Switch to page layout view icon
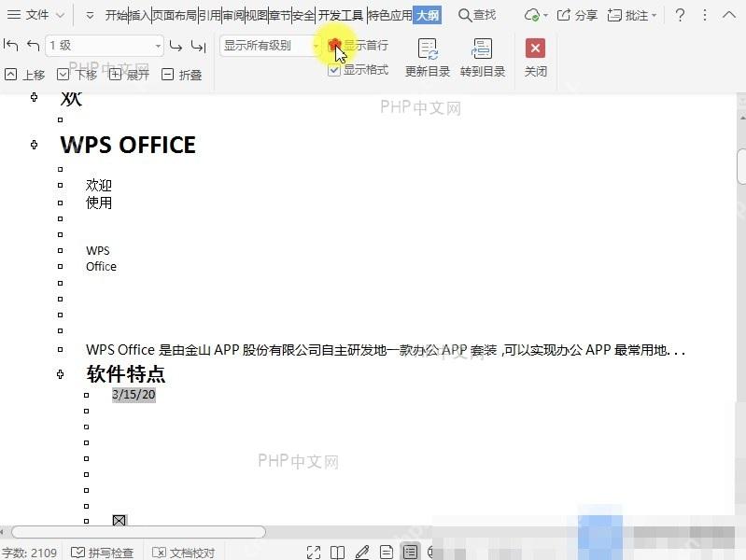 coord(387,553)
